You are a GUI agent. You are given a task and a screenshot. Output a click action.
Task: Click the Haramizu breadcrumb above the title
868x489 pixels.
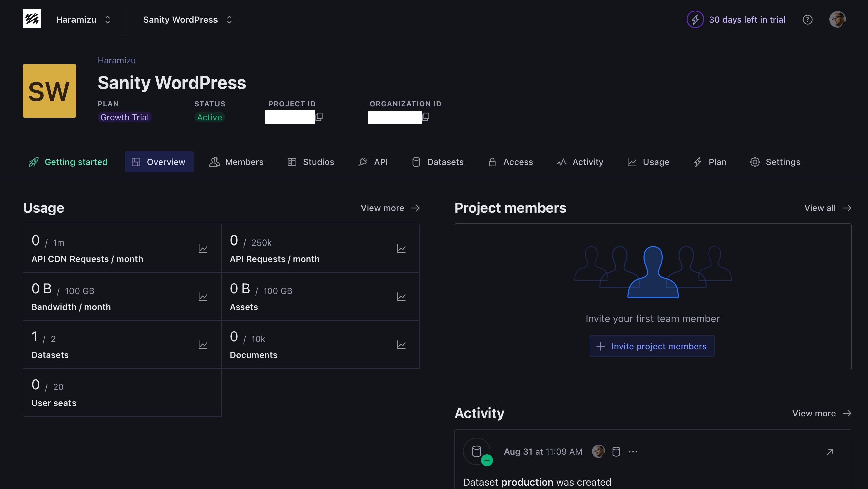coord(117,60)
